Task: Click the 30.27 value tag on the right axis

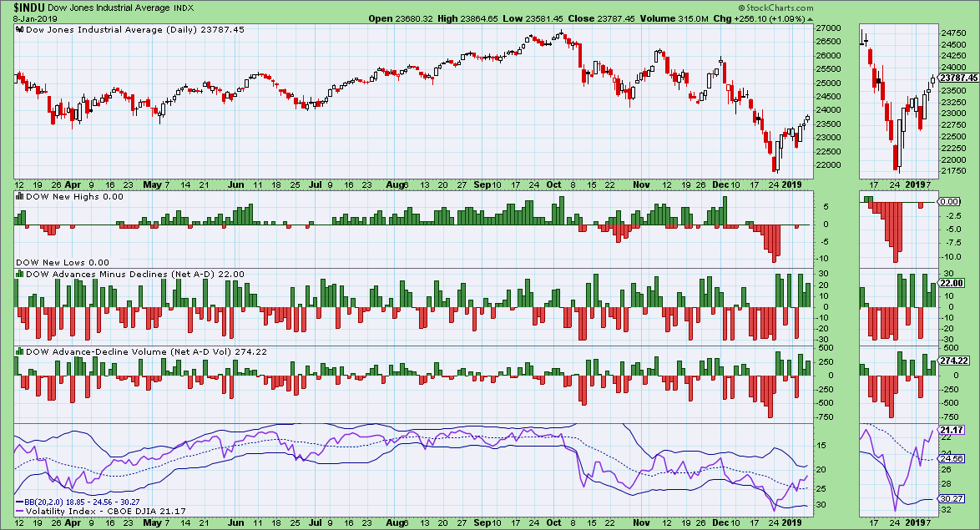Action: [x=952, y=498]
